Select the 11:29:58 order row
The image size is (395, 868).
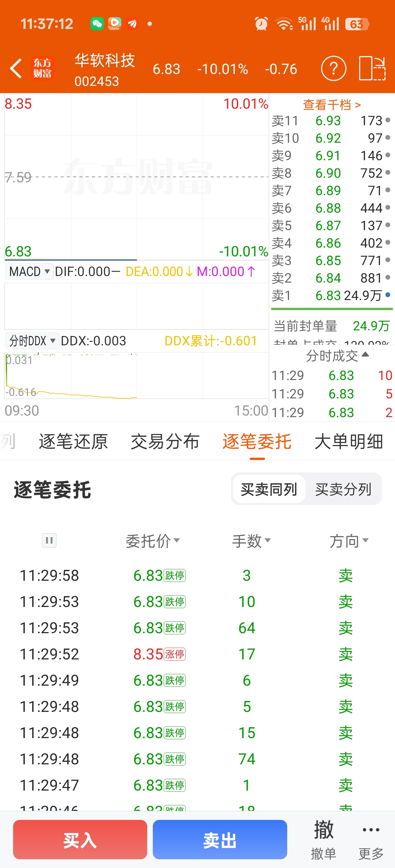197,575
